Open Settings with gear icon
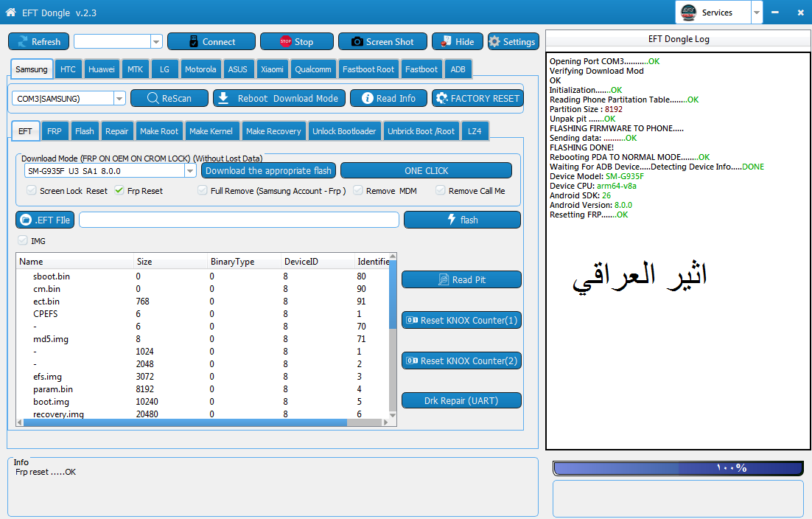This screenshot has width=812, height=519. (x=513, y=41)
